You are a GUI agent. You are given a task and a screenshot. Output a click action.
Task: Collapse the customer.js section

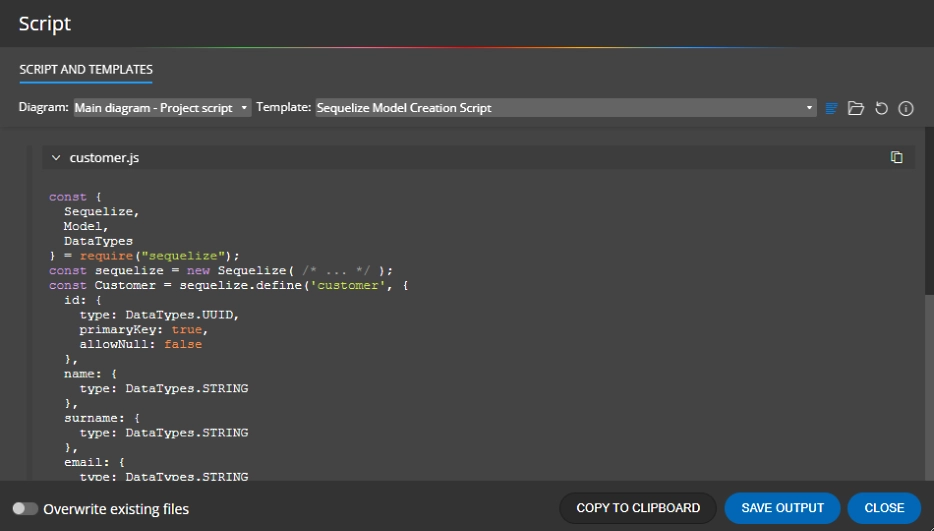click(x=56, y=158)
